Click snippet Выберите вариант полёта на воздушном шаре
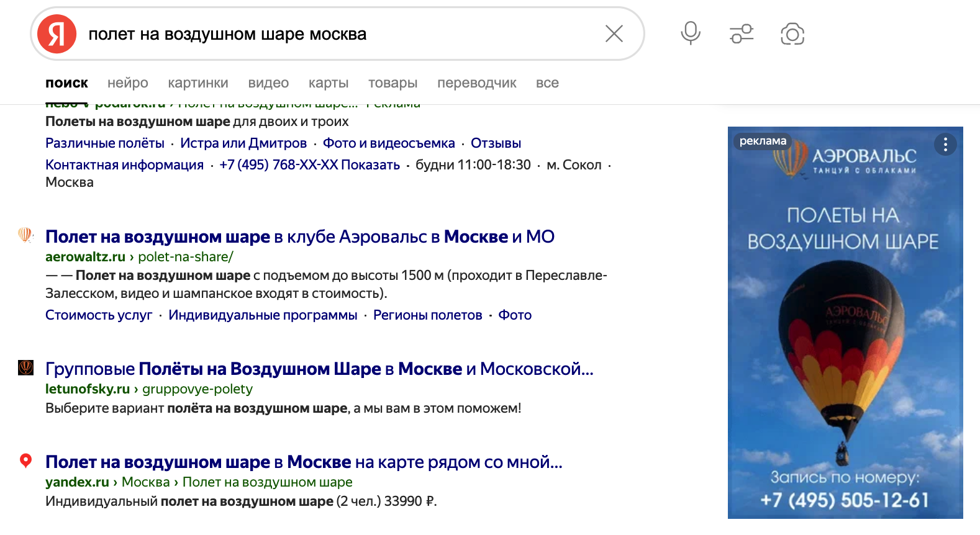Viewport: 980px width, 535px height. [x=283, y=408]
